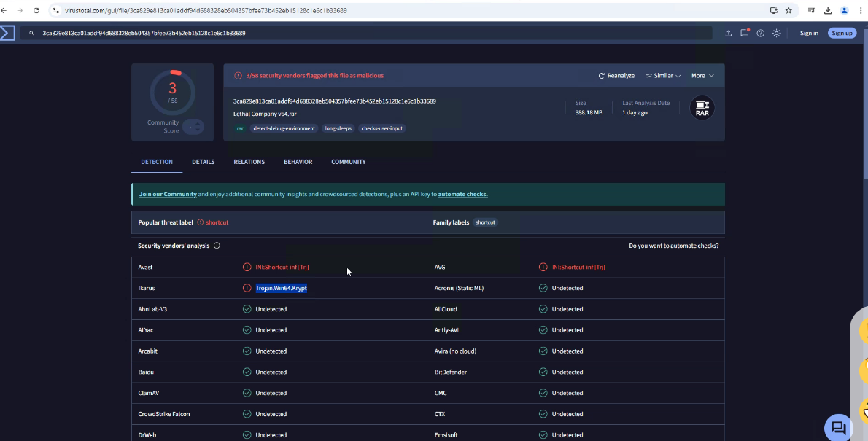Click the Avast malicious alert icon

pyautogui.click(x=247, y=268)
